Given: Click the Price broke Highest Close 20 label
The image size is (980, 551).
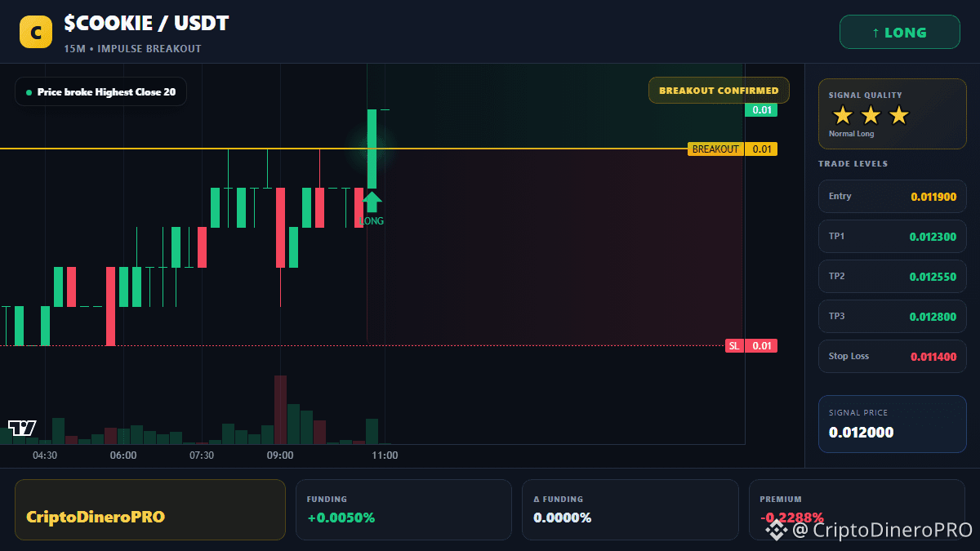Looking at the screenshot, I should click(x=100, y=92).
